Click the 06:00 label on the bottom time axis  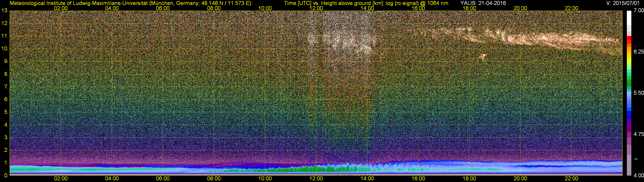pyautogui.click(x=163, y=179)
